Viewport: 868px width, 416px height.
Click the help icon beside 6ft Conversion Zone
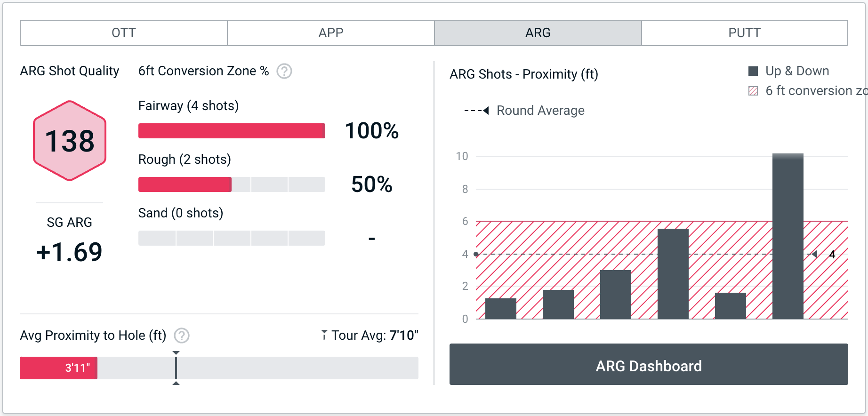tap(284, 71)
